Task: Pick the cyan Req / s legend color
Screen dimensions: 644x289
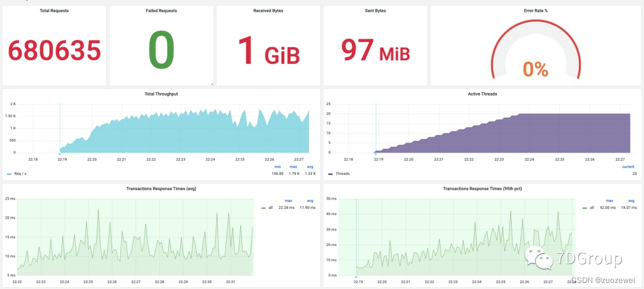Action: point(10,174)
